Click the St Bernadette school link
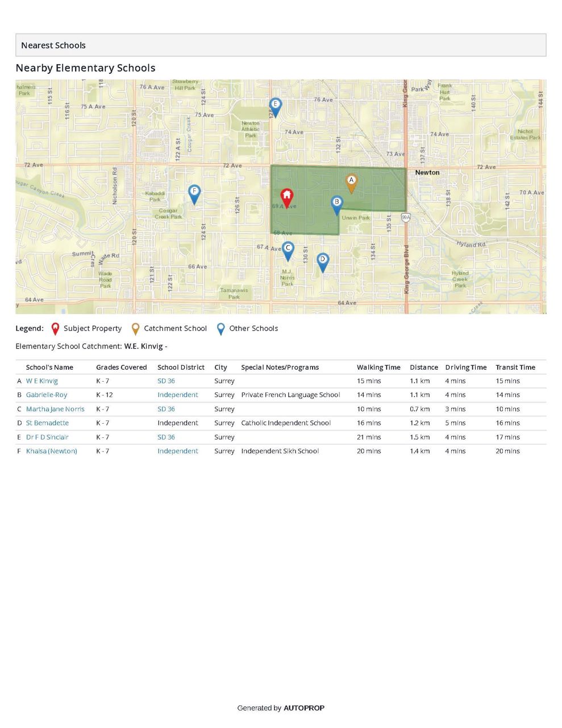This screenshot has height=728, width=562. point(47,423)
